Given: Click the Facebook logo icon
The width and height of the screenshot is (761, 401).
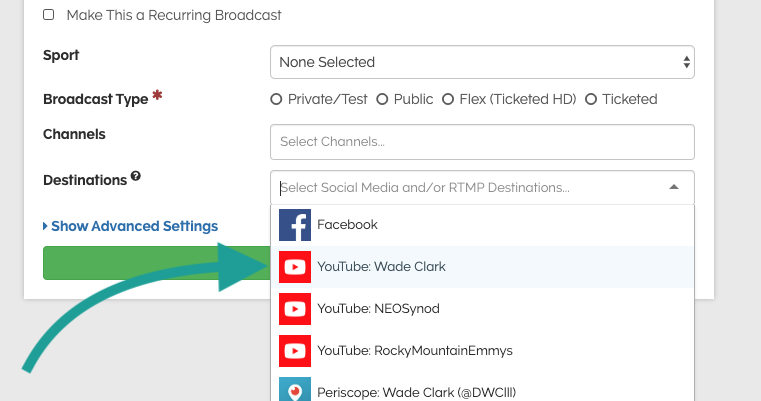Looking at the screenshot, I should [294, 225].
